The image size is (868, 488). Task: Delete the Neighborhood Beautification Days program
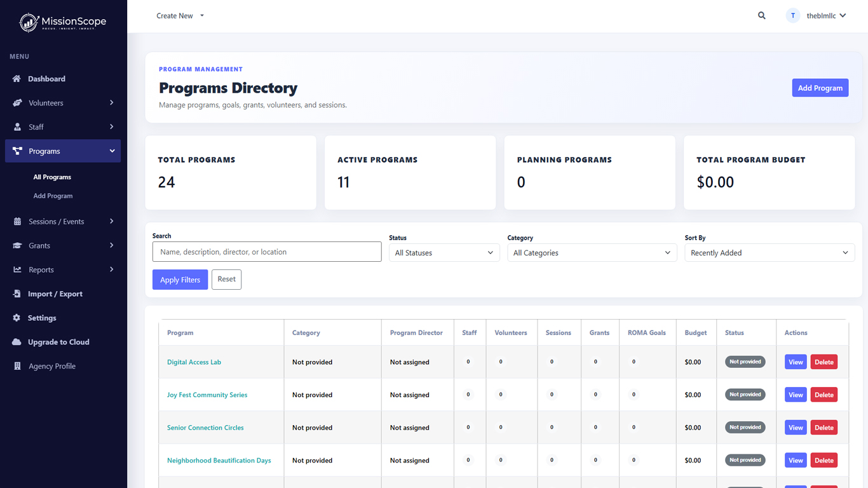point(824,460)
